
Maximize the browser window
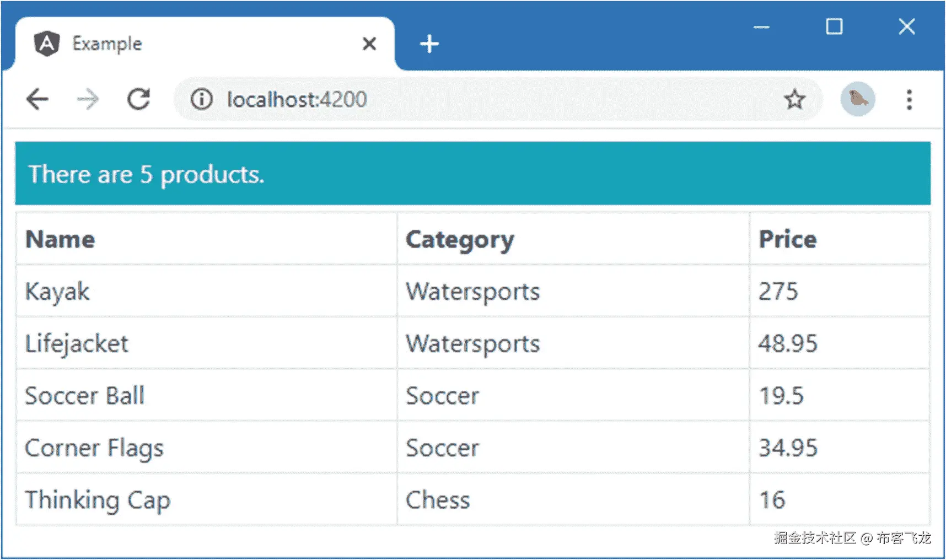(834, 26)
